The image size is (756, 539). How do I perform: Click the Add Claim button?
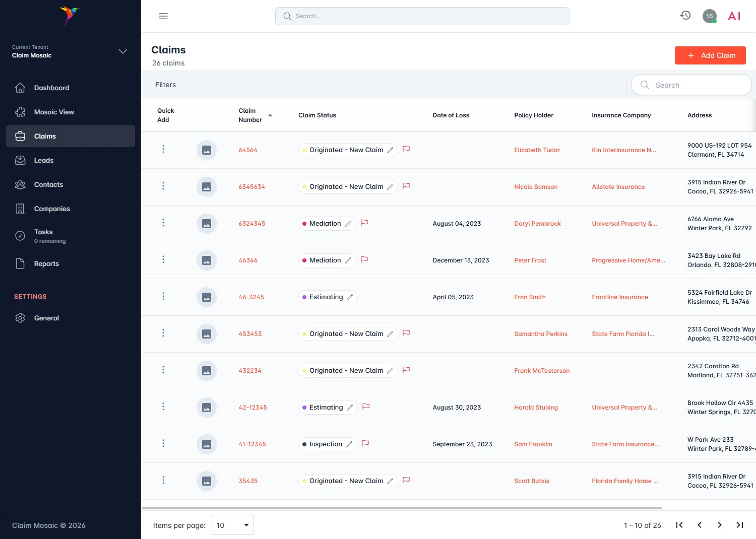[710, 55]
